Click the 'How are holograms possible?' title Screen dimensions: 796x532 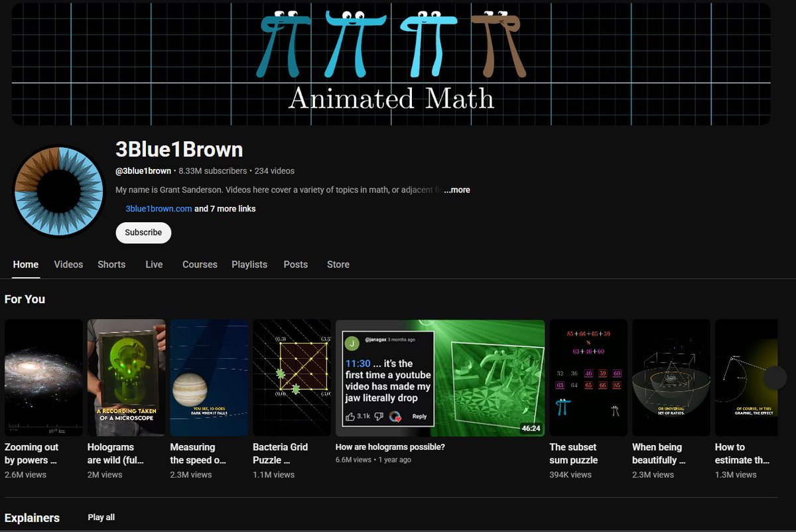pyautogui.click(x=390, y=447)
